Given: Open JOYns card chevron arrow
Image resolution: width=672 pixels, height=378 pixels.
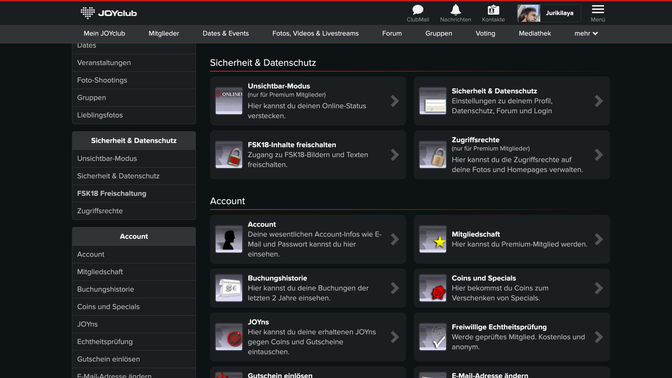Looking at the screenshot, I should tap(395, 337).
